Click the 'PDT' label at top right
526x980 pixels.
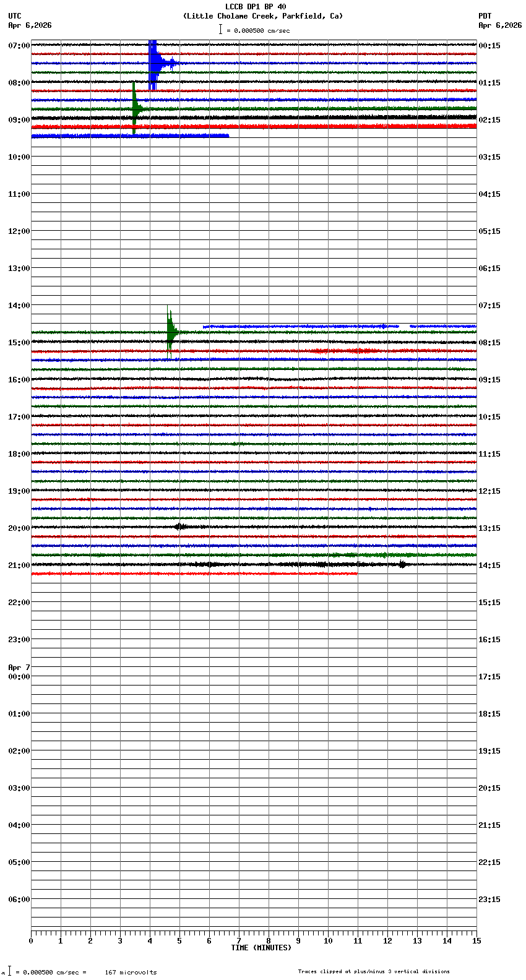click(485, 16)
